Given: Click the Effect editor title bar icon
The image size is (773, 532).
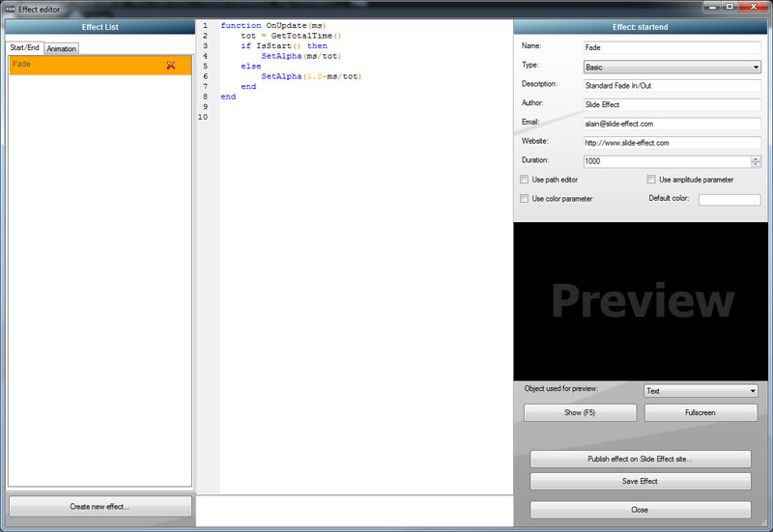Looking at the screenshot, I should pos(10,9).
